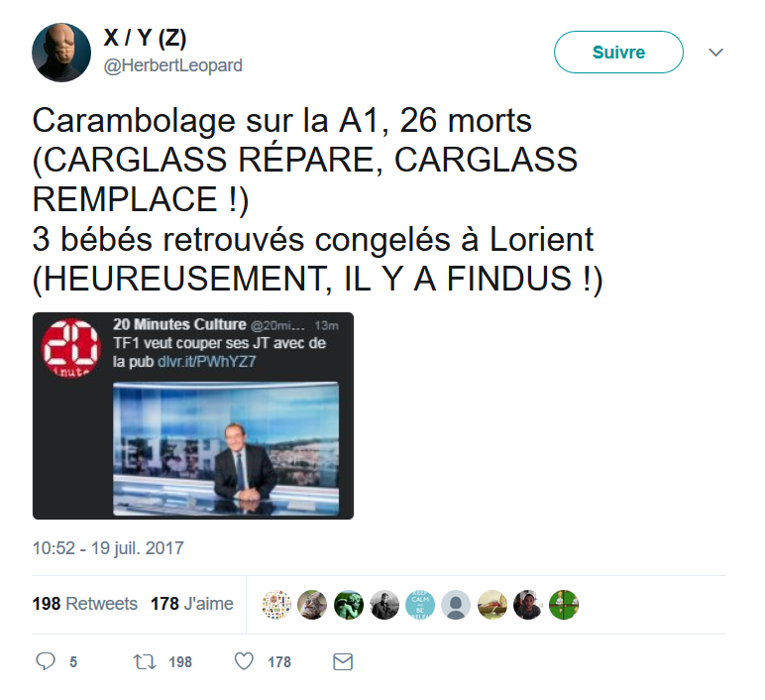
Task: Click the first colorful dotted avatar
Action: pos(276,605)
